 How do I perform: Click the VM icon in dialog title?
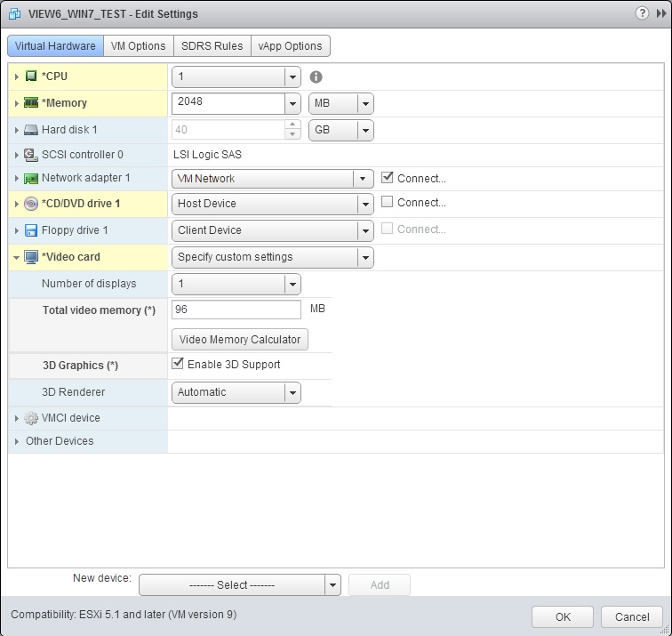click(x=15, y=13)
